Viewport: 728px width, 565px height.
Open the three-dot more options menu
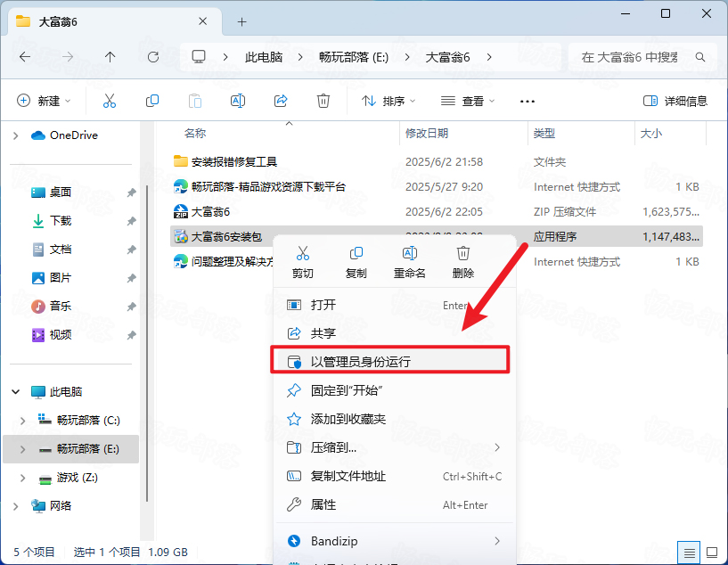[528, 102]
